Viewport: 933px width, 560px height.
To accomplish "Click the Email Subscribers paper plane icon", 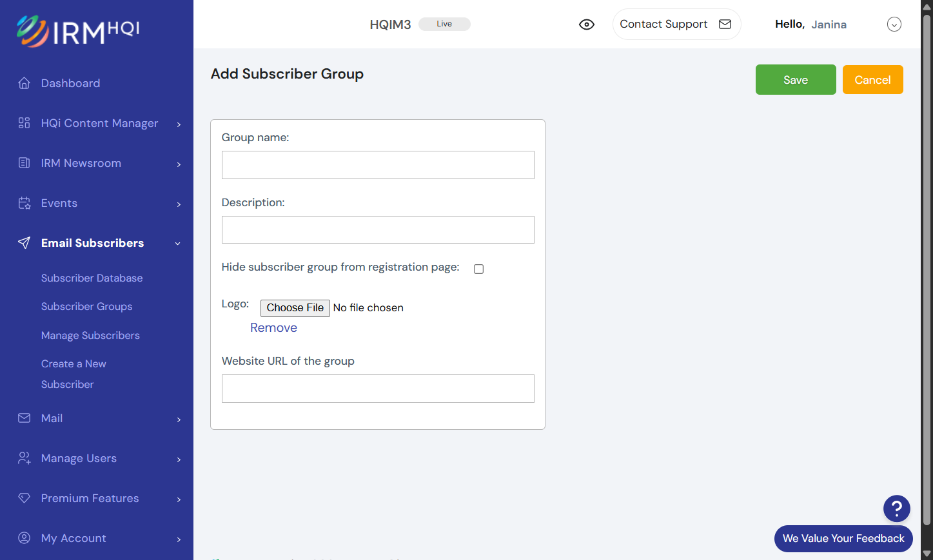I will coord(25,243).
